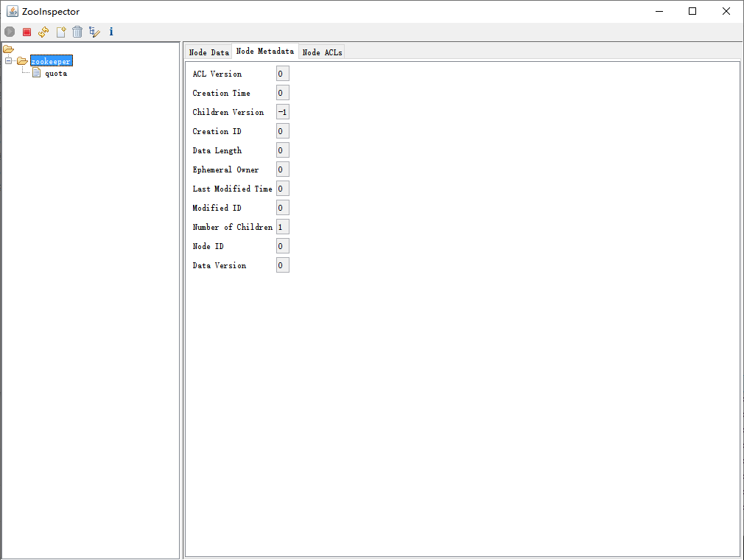The image size is (744, 560).
Task: Click the Add Node toolbar icon
Action: click(60, 32)
